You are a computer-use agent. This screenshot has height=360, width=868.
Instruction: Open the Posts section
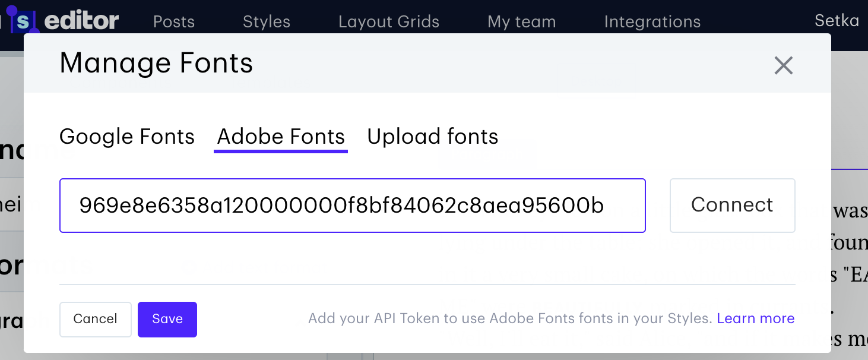click(x=173, y=22)
